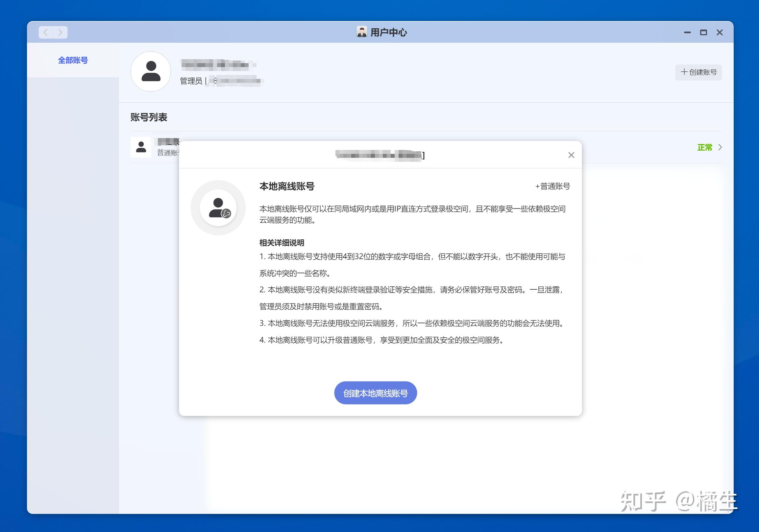Click the back navigation arrow
The image size is (759, 532).
pyautogui.click(x=46, y=32)
